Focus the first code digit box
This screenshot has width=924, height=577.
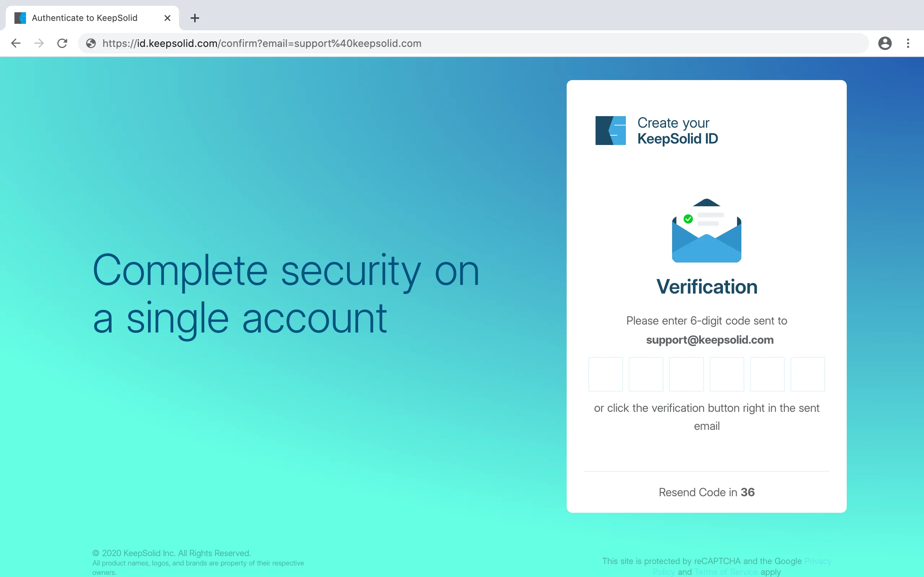click(606, 374)
